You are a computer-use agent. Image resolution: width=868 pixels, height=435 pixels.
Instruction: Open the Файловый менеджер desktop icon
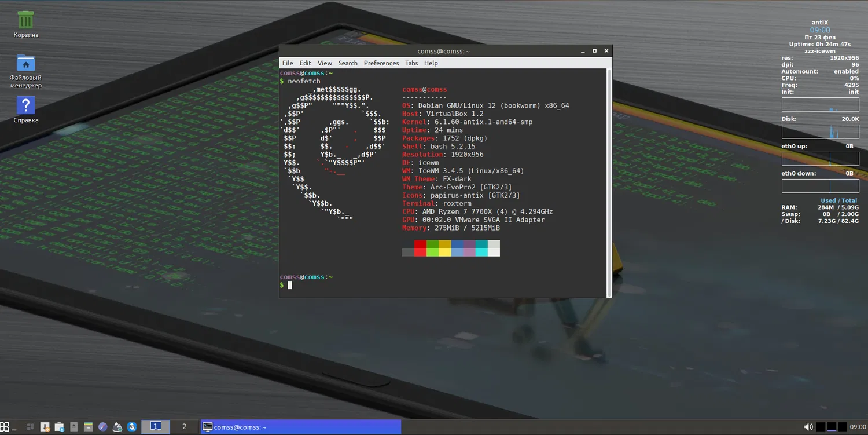coord(25,63)
